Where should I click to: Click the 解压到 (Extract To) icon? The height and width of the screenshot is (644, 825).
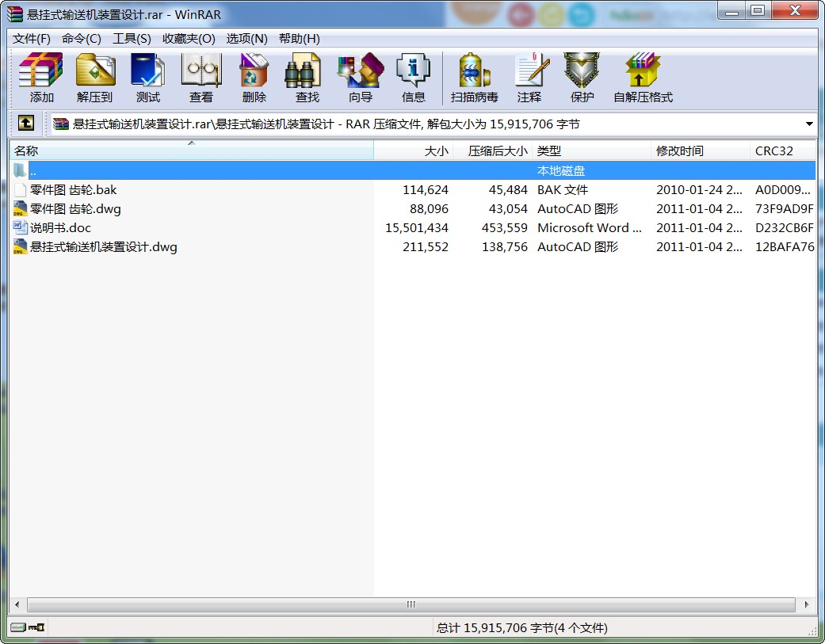pyautogui.click(x=95, y=70)
